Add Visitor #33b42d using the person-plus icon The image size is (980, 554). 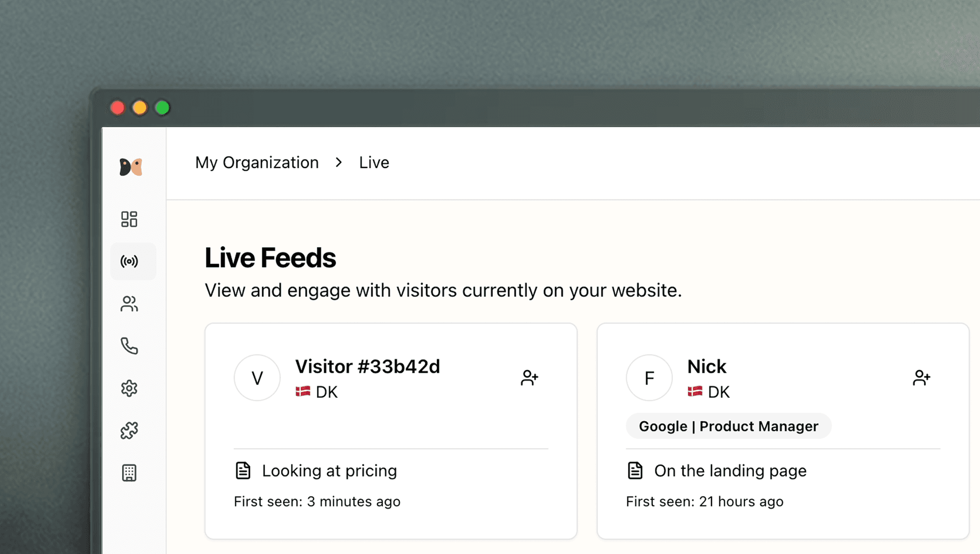(529, 378)
